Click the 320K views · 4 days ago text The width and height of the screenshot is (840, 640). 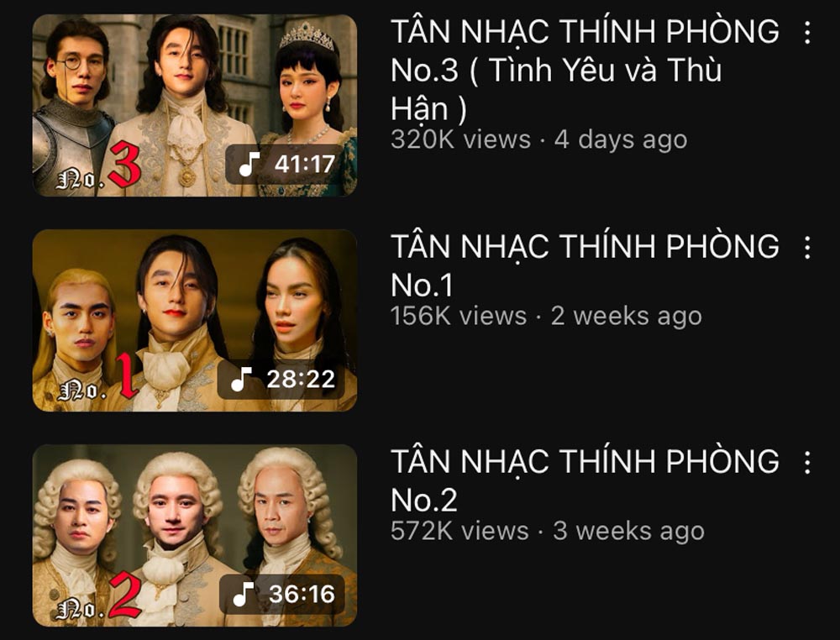click(539, 139)
